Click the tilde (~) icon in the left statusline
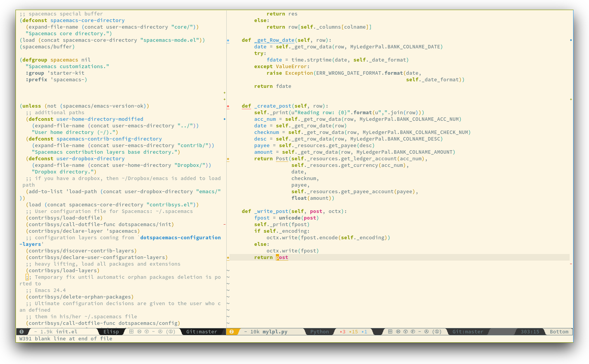Screen dimensions: 589x364 point(154,331)
